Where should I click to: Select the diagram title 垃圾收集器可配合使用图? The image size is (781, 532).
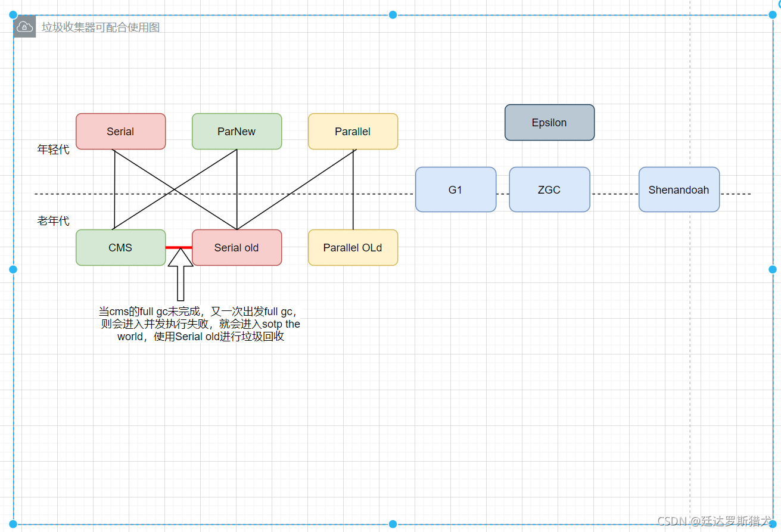[101, 27]
